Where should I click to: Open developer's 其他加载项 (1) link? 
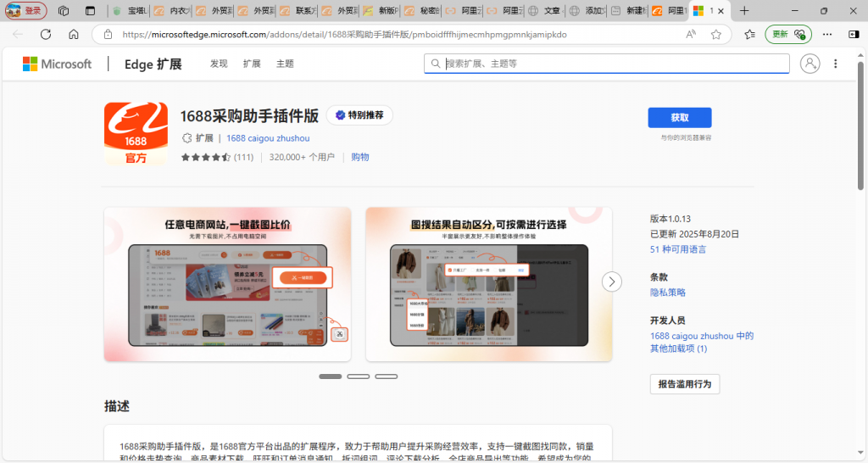coord(701,343)
